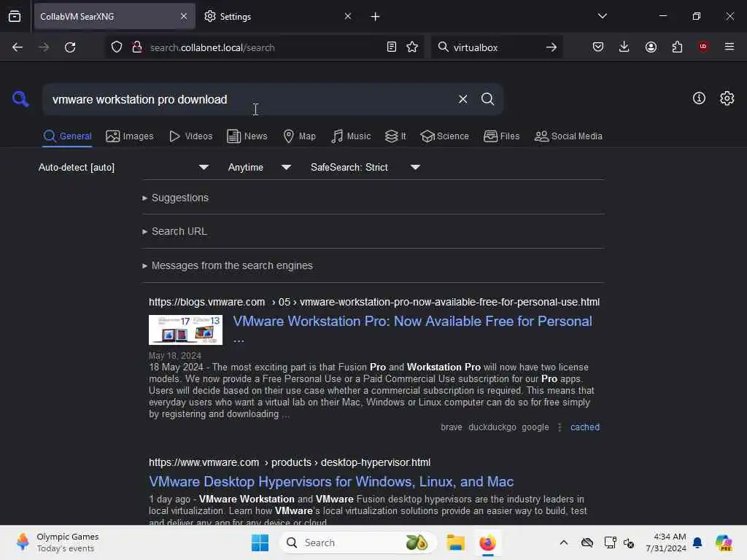Open VMware Desktop Hypervisors result link
The image size is (747, 560).
pyautogui.click(x=331, y=481)
